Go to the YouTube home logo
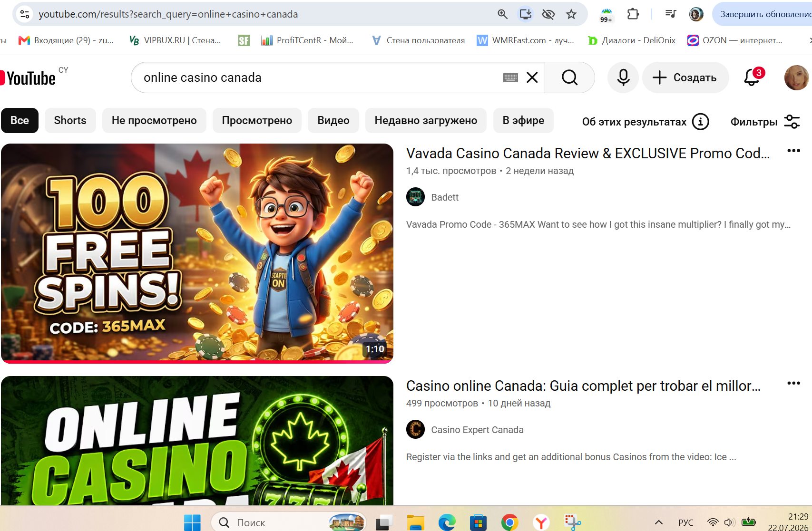812x531 pixels. tap(29, 78)
